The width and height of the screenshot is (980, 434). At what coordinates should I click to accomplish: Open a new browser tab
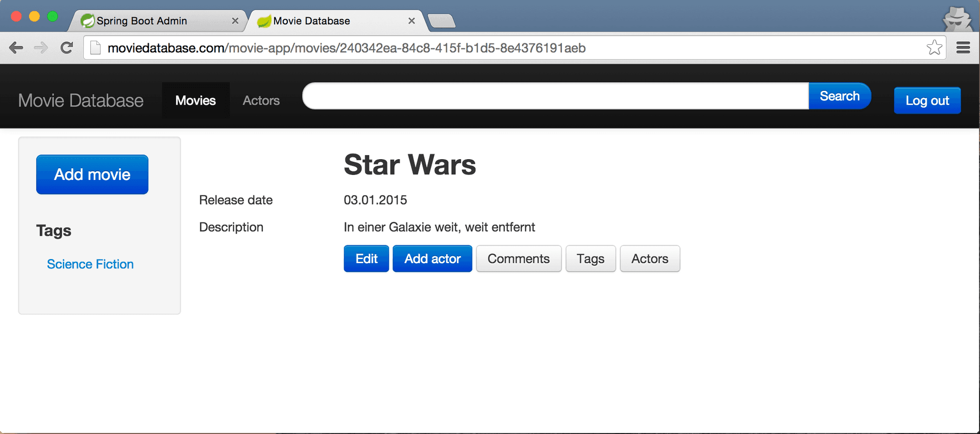(441, 21)
